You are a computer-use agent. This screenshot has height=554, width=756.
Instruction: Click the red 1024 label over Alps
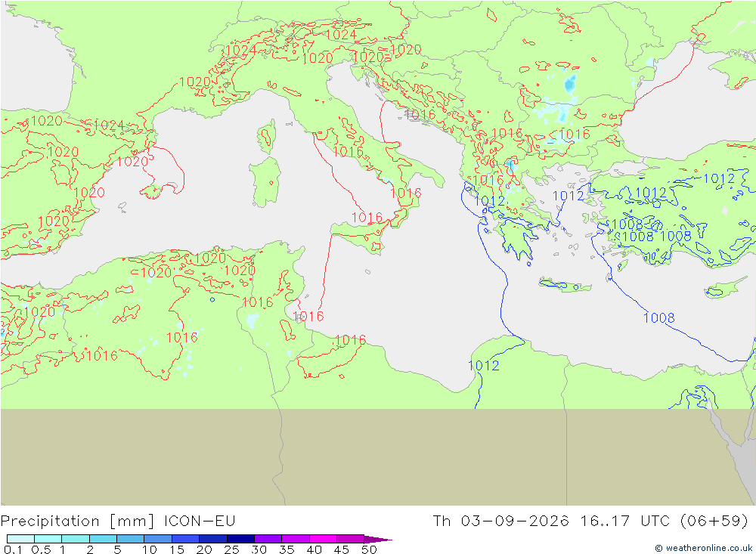[x=342, y=34]
